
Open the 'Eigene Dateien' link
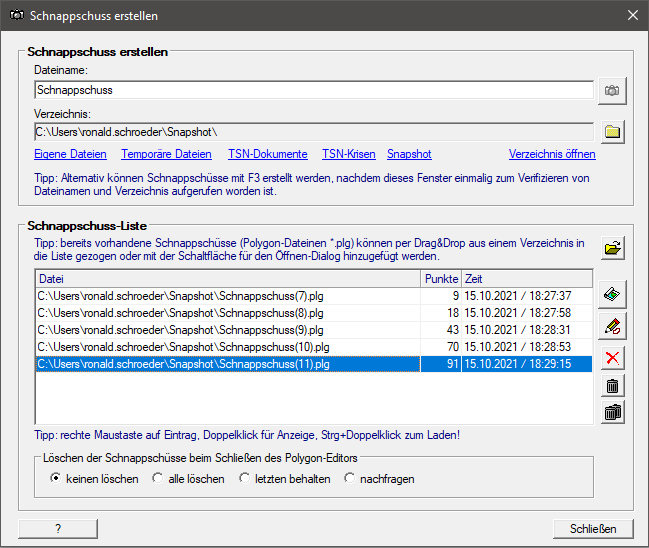pyautogui.click(x=70, y=154)
